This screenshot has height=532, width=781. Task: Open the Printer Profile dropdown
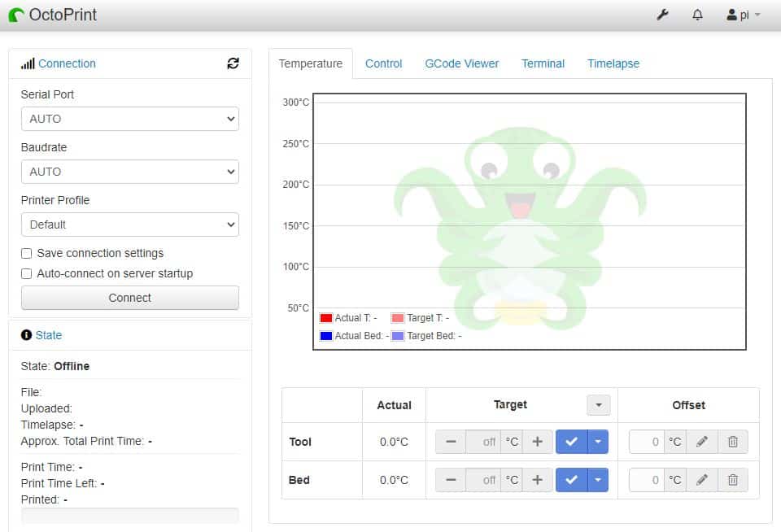pyautogui.click(x=130, y=225)
